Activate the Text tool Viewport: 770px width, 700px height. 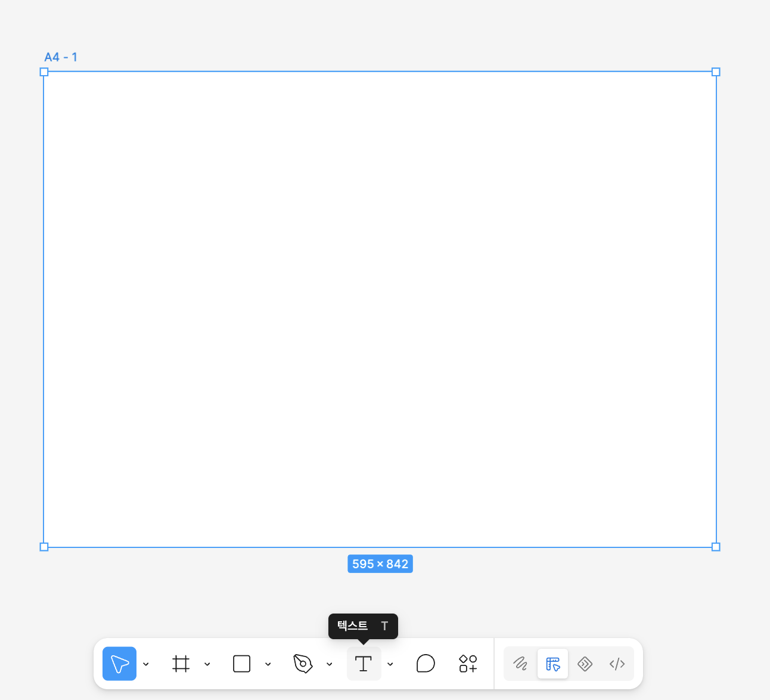[x=364, y=664]
